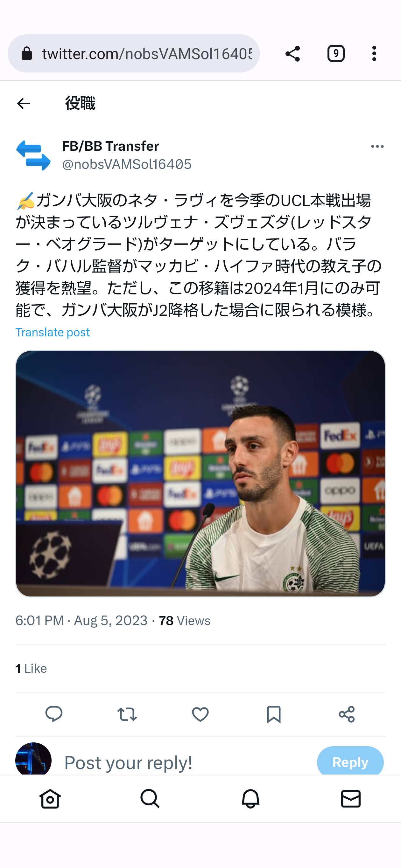Open the Search tab in bottom bar
This screenshot has width=401, height=868.
pyautogui.click(x=150, y=799)
